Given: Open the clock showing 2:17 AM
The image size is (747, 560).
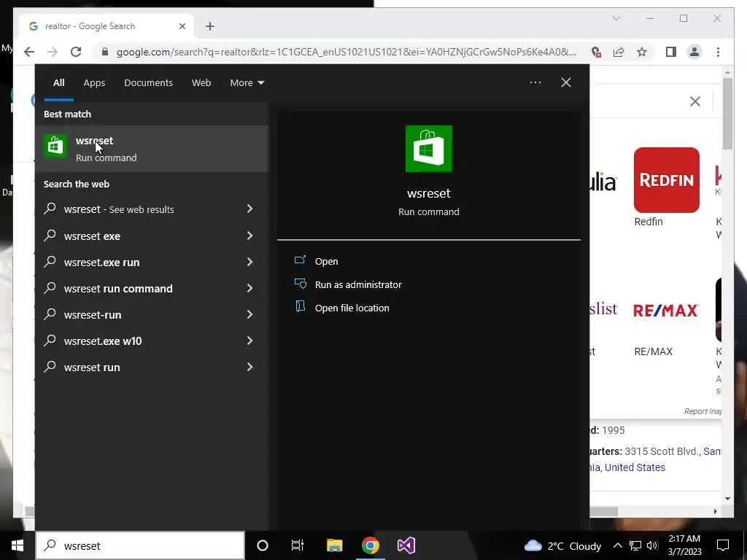Looking at the screenshot, I should coord(684,545).
